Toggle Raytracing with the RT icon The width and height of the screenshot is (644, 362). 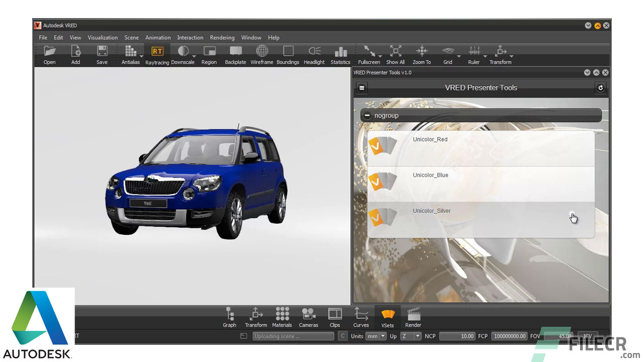coord(157,51)
